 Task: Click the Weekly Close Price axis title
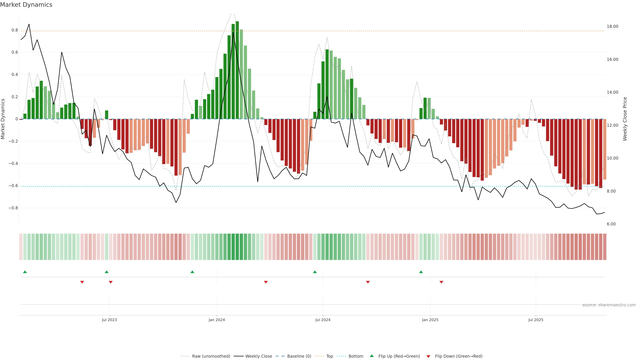[x=625, y=119]
